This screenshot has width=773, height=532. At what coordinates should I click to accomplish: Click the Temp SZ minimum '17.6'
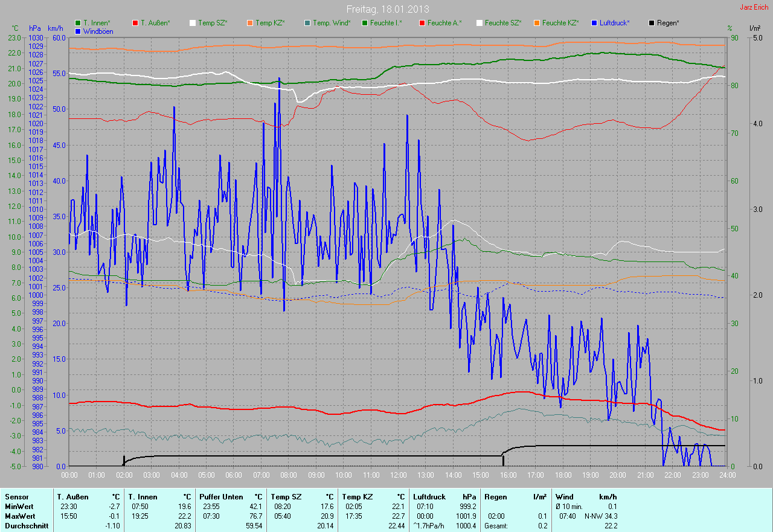[x=326, y=506]
